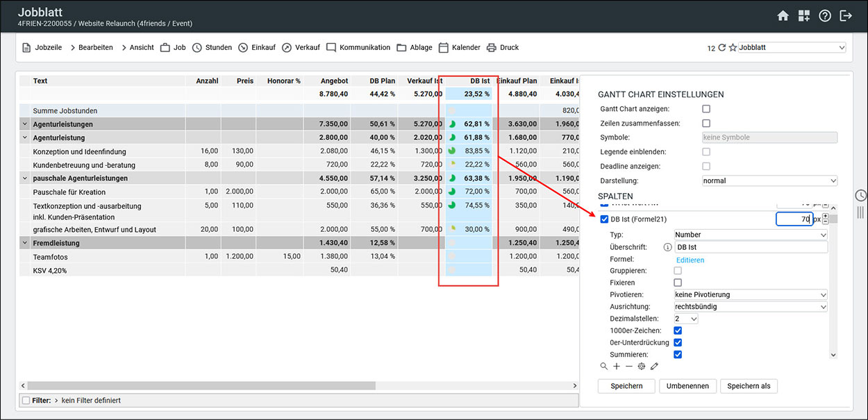Click the clock icon on right edge
868x420 pixels.
tap(860, 195)
